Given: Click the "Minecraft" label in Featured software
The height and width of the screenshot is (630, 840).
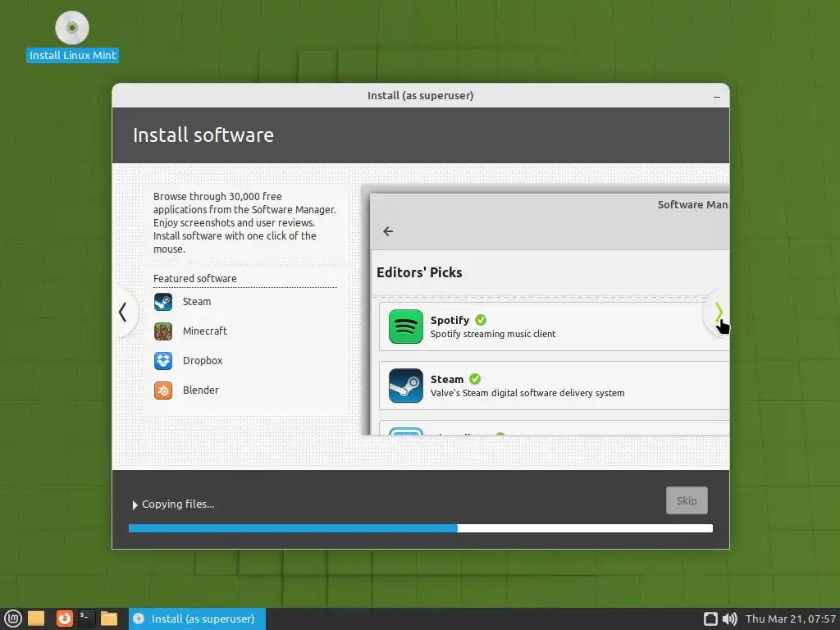Looking at the screenshot, I should pos(204,331).
